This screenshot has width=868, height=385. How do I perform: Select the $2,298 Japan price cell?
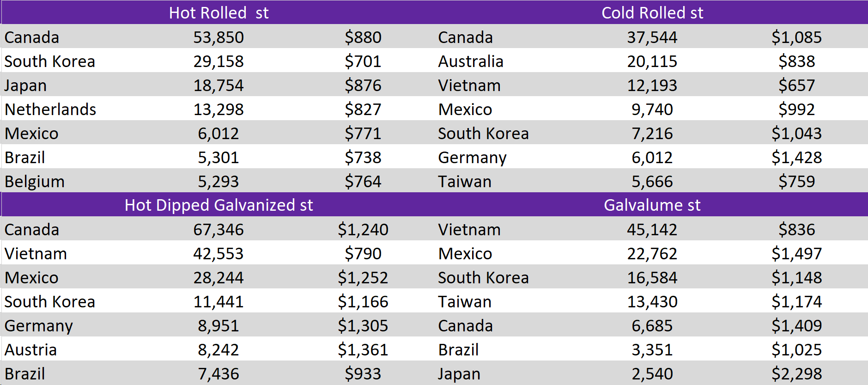coord(796,373)
